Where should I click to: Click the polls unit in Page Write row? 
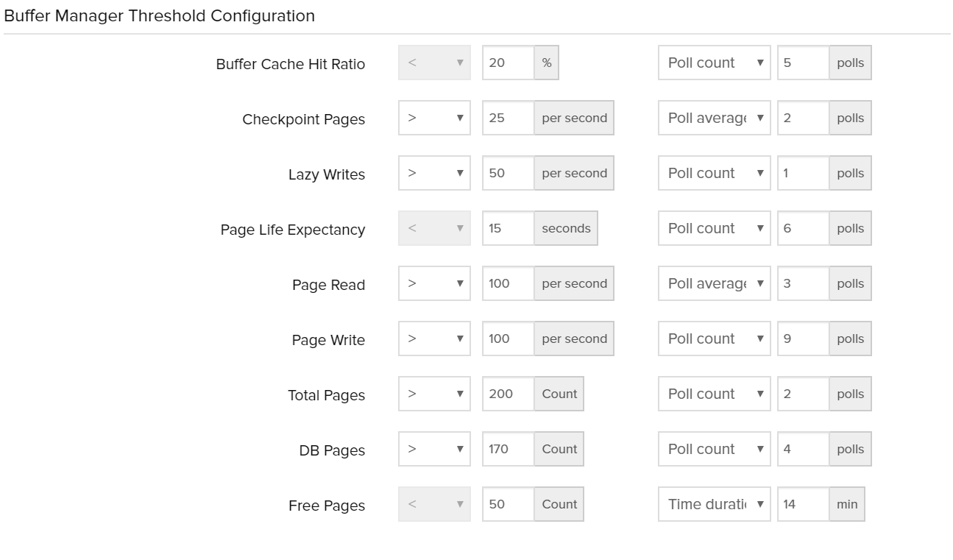coord(850,339)
